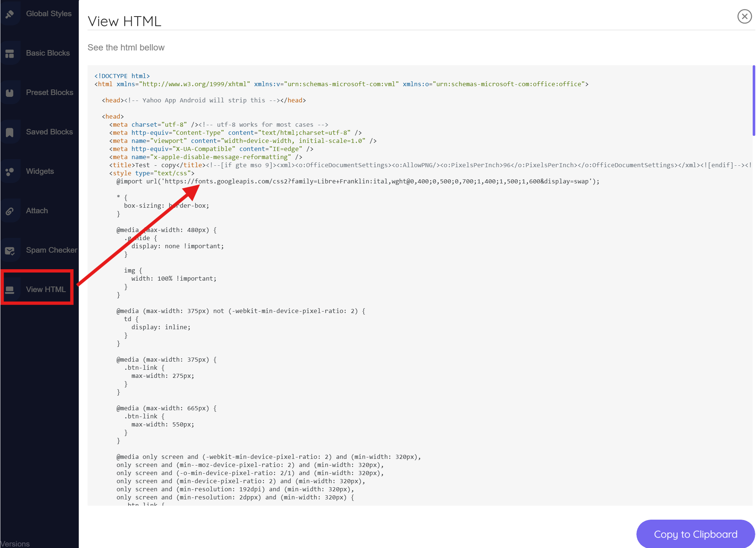
Task: Open the Preset Blocks section
Action: pos(49,92)
